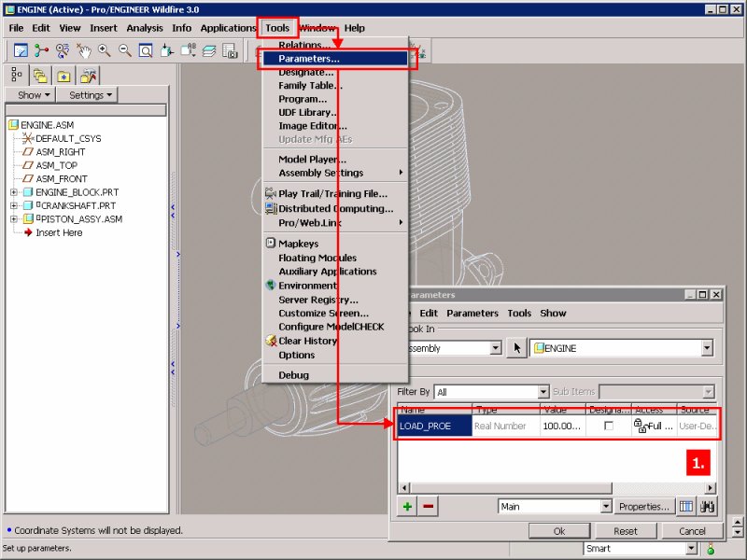Click the Reset button in Parameters dialog

(626, 531)
